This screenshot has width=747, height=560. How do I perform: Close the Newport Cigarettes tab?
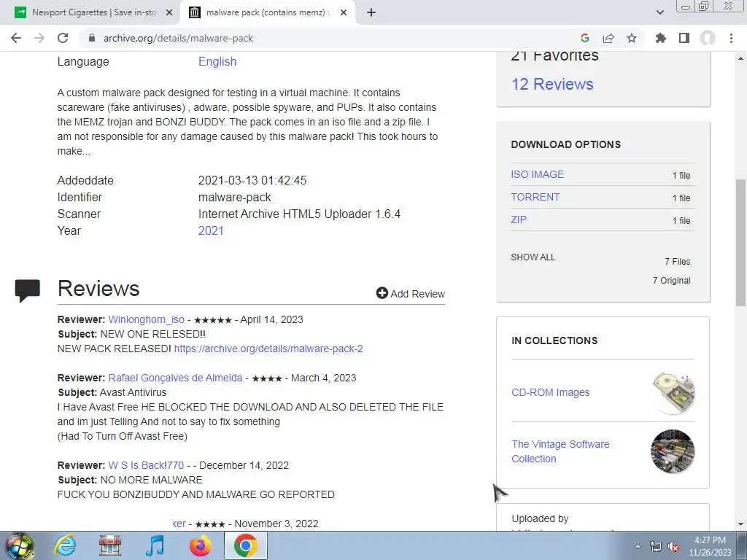click(169, 12)
